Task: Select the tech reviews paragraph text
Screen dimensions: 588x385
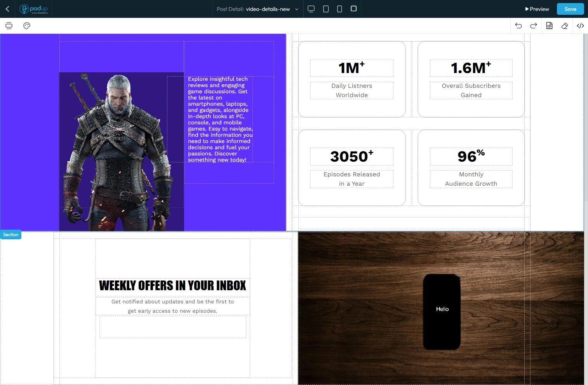Action: coord(220,119)
